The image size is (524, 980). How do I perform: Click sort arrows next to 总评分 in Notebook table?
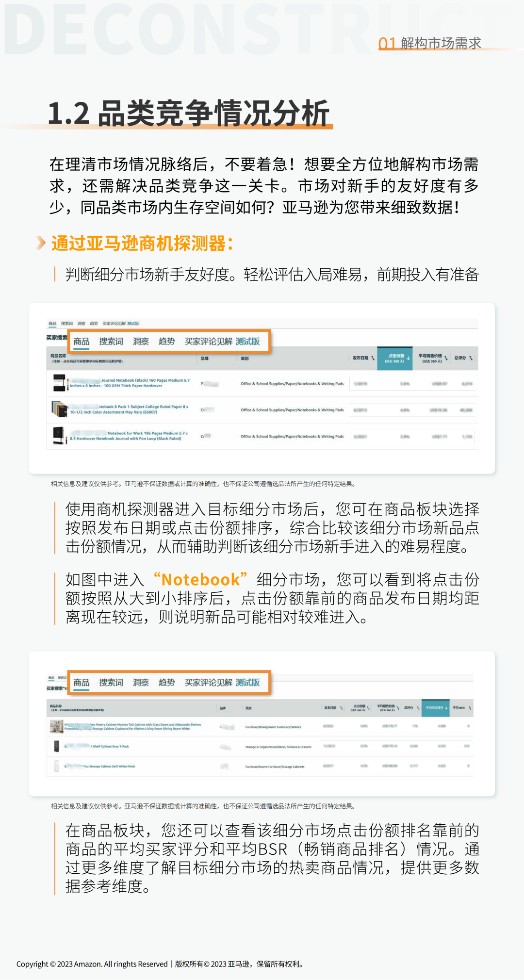pos(471,359)
